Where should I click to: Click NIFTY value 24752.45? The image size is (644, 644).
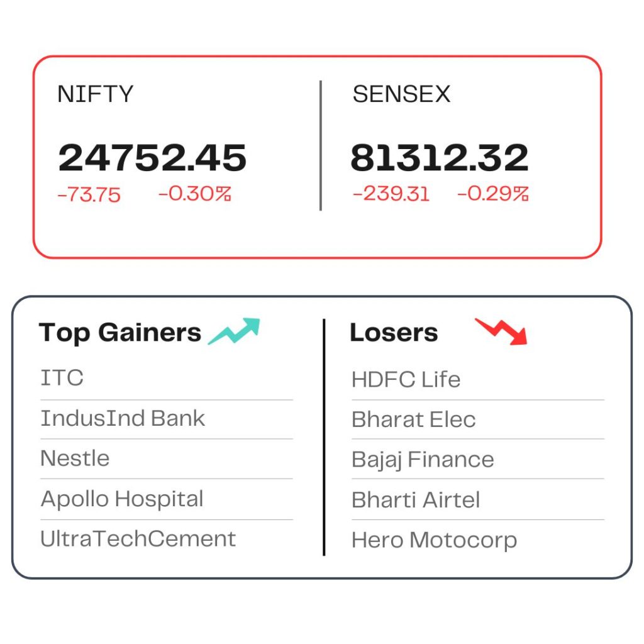[152, 158]
